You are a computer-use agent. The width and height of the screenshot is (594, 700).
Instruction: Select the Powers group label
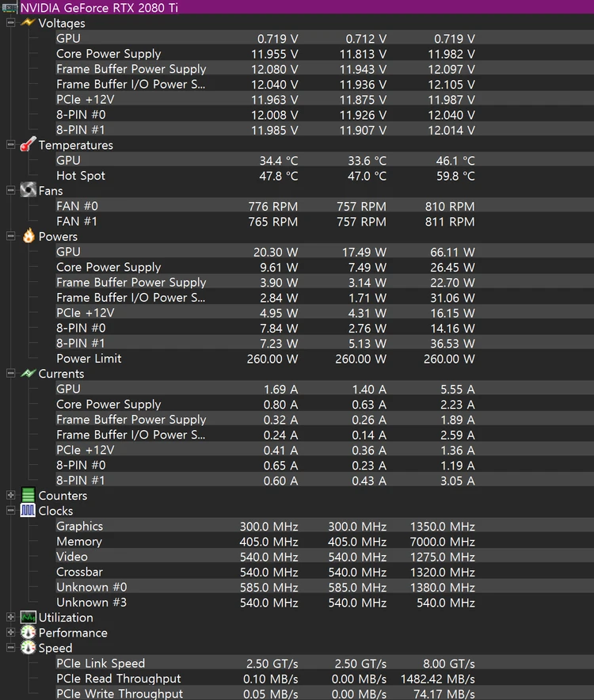[x=58, y=237]
